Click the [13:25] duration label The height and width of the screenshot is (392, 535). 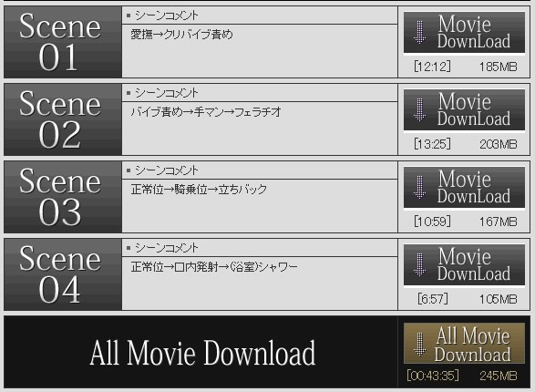tap(432, 144)
